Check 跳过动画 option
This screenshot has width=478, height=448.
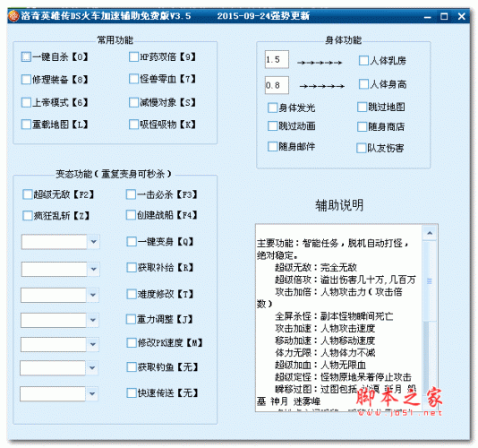click(x=272, y=126)
